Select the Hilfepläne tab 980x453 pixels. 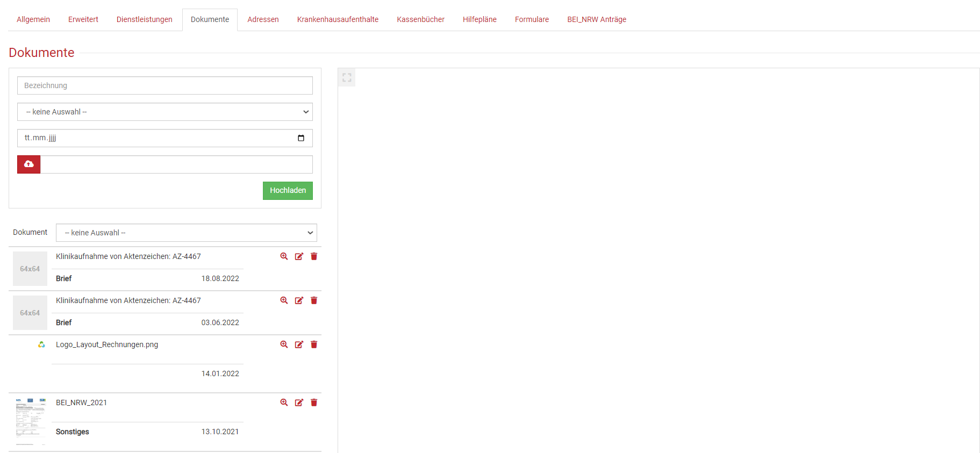(480, 19)
